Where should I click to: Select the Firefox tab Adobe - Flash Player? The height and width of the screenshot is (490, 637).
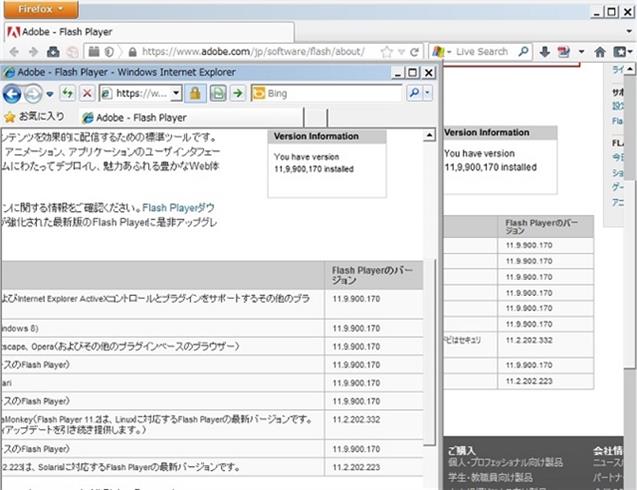[x=149, y=32]
